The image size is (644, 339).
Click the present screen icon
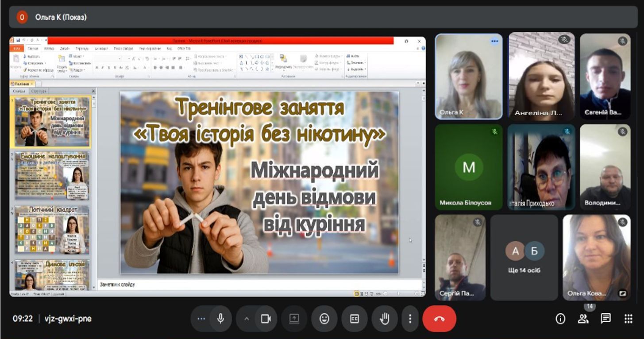(294, 319)
